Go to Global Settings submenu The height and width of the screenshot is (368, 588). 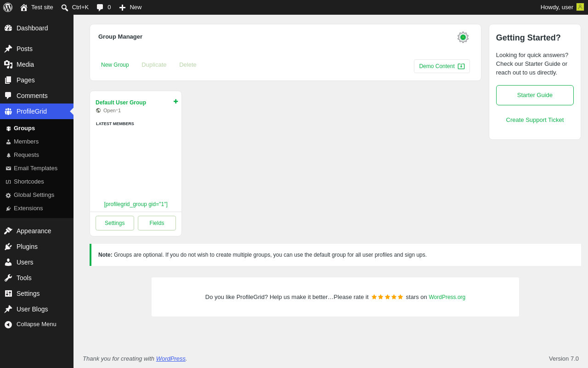coord(34,195)
